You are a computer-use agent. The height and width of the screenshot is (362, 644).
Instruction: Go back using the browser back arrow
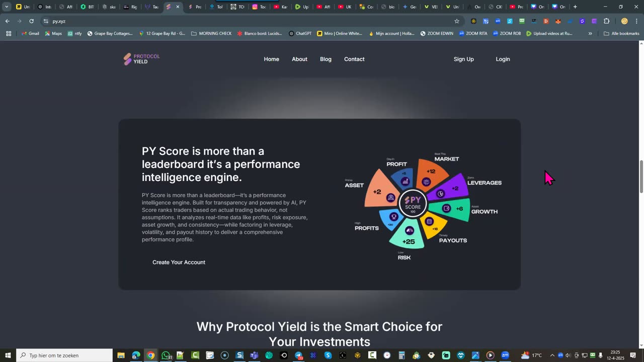click(7, 21)
